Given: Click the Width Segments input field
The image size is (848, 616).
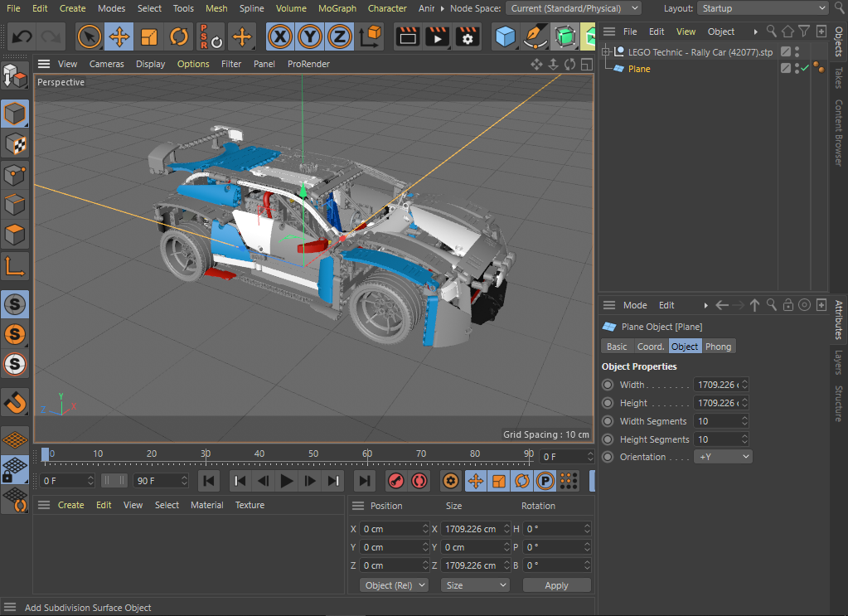Looking at the screenshot, I should point(716,421).
